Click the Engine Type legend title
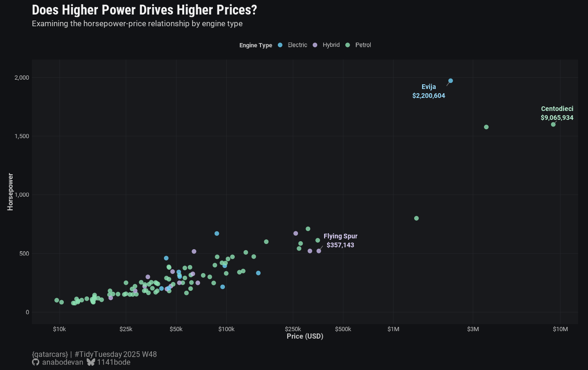Screen dimensions: 588x370 (x=256, y=45)
